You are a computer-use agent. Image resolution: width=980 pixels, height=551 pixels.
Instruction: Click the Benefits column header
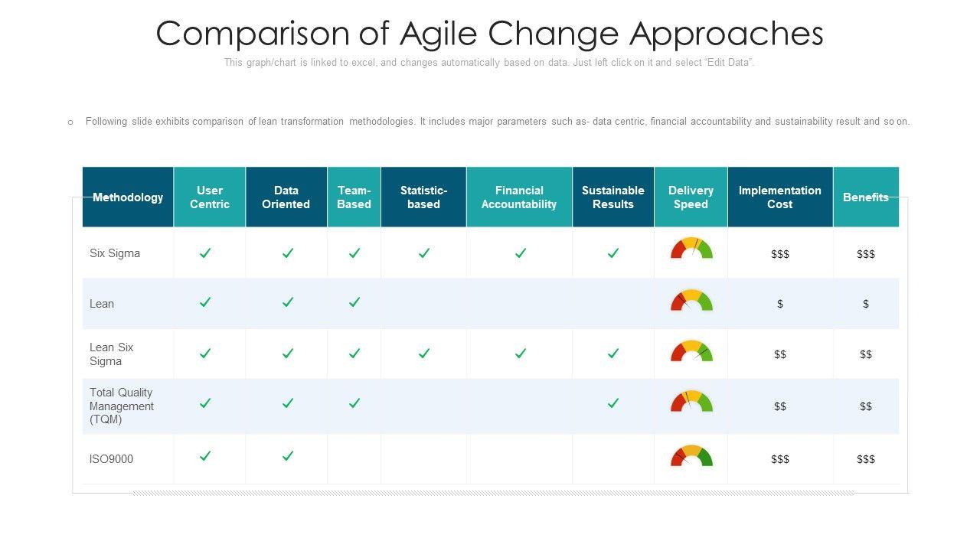click(x=865, y=197)
